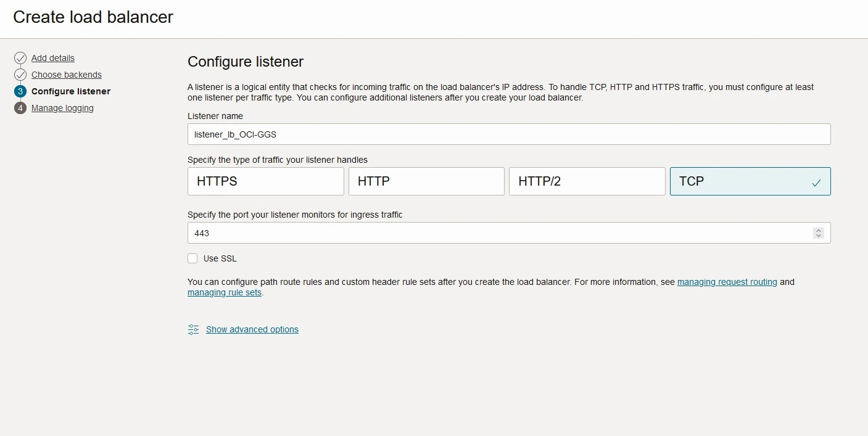Open the managing rule sets link
Screen dimensions: 868x436
pyautogui.click(x=225, y=292)
